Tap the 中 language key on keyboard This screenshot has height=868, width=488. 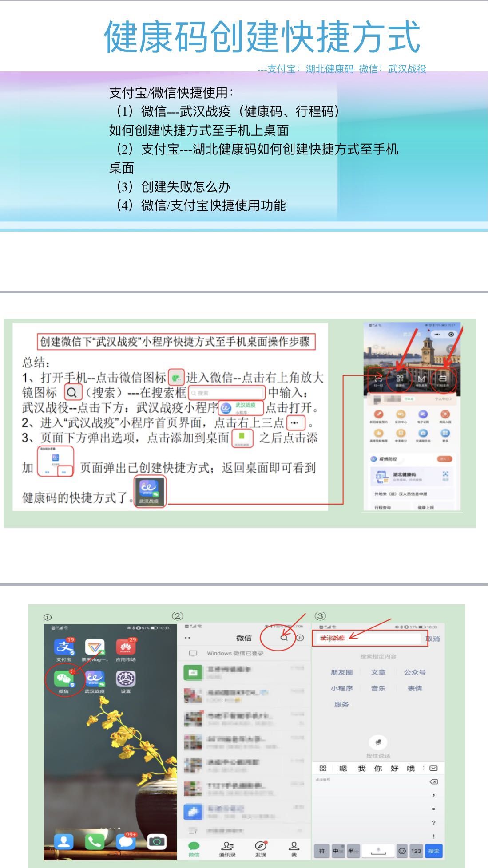pyautogui.click(x=337, y=851)
